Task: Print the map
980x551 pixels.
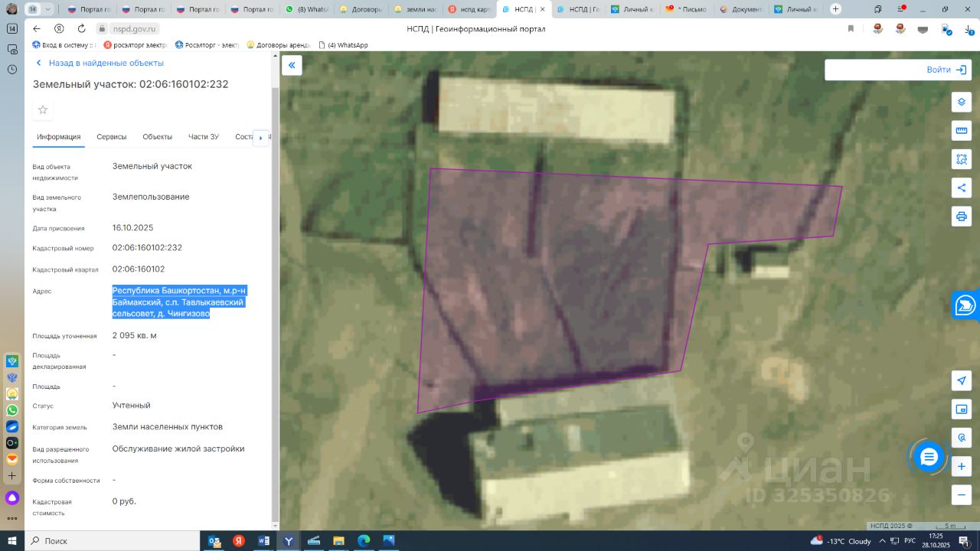Action: click(x=962, y=216)
